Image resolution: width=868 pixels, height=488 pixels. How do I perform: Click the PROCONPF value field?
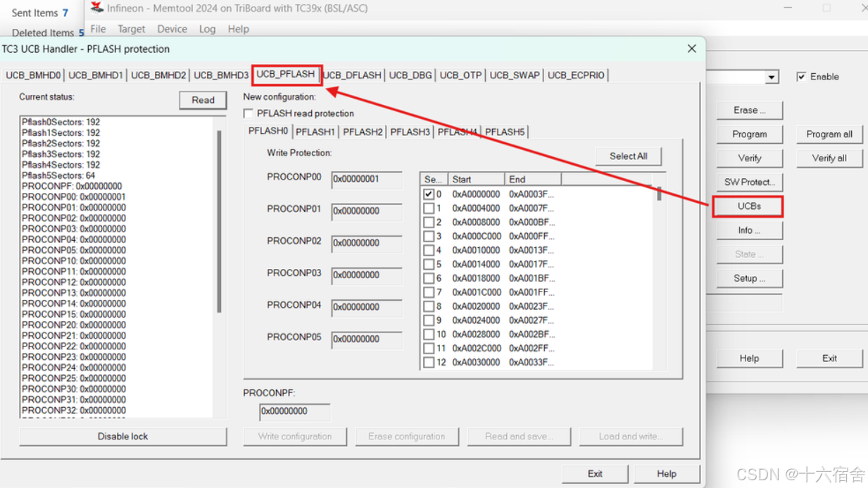(x=294, y=411)
